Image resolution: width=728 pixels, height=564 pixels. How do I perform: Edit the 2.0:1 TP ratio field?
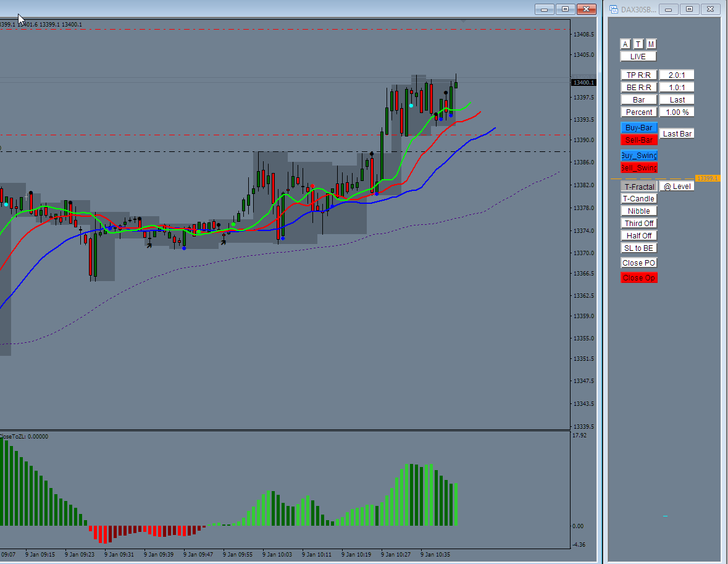677,75
